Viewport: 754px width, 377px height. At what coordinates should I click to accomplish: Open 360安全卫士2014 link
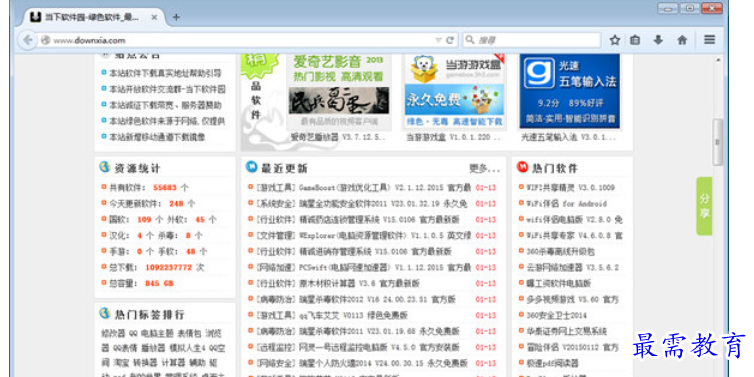pyautogui.click(x=556, y=315)
